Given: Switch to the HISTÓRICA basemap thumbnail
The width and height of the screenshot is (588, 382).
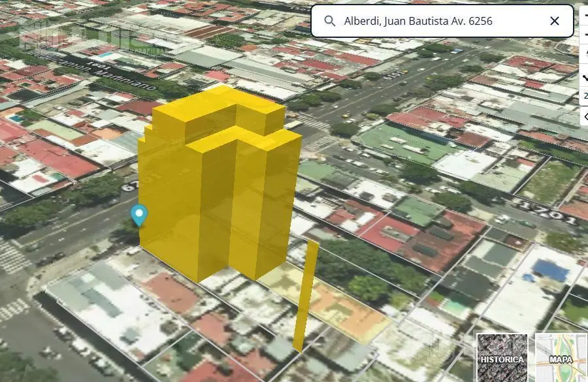Looking at the screenshot, I should click(502, 358).
